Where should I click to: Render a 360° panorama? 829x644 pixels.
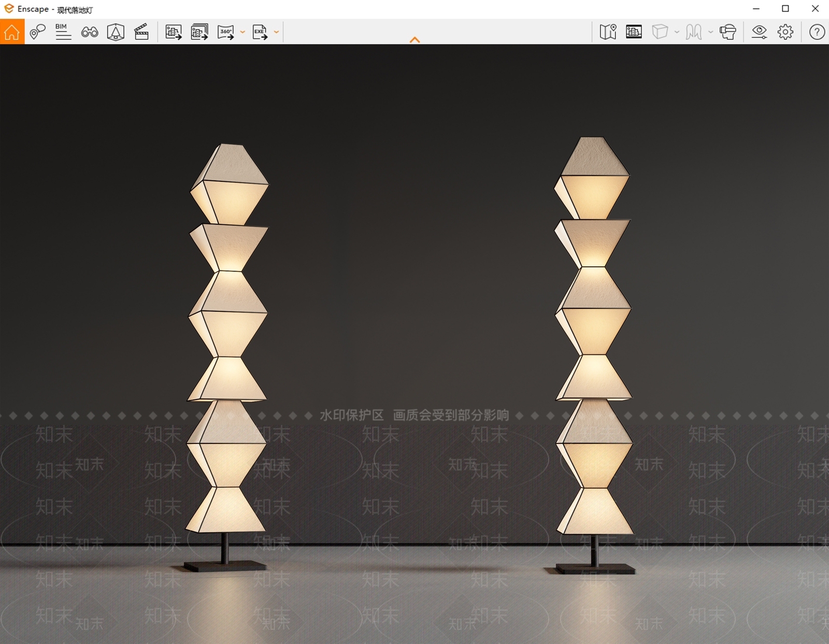tap(226, 32)
